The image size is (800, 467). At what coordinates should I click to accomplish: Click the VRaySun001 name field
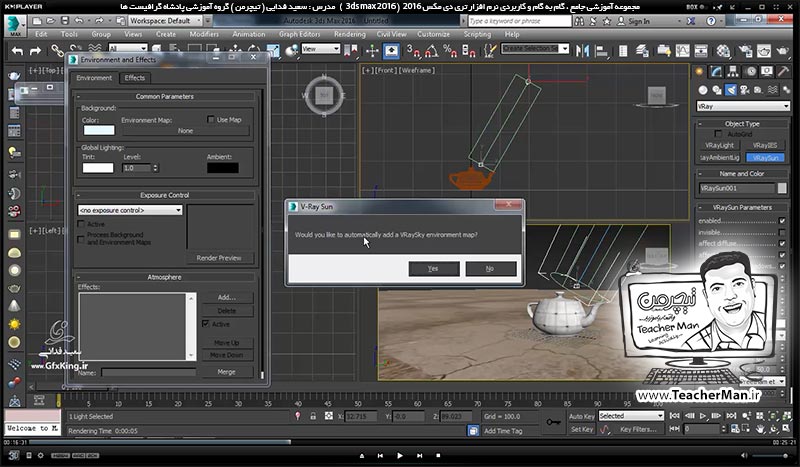coord(737,188)
